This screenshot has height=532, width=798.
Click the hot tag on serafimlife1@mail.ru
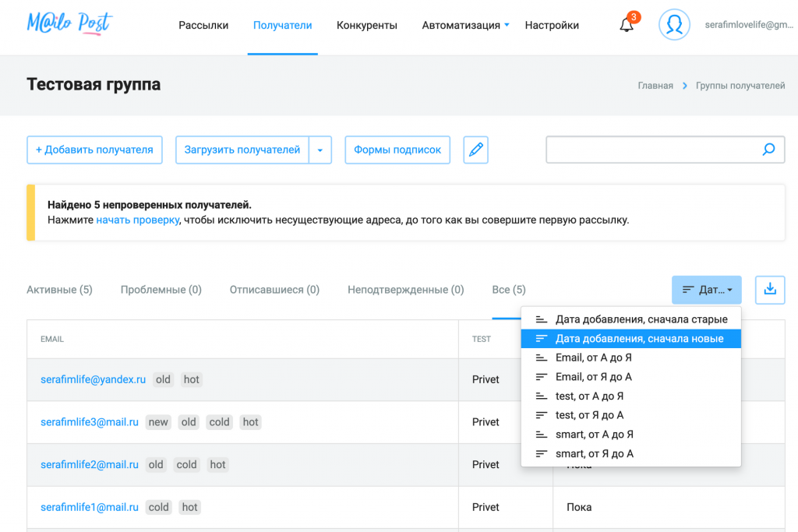click(x=190, y=508)
